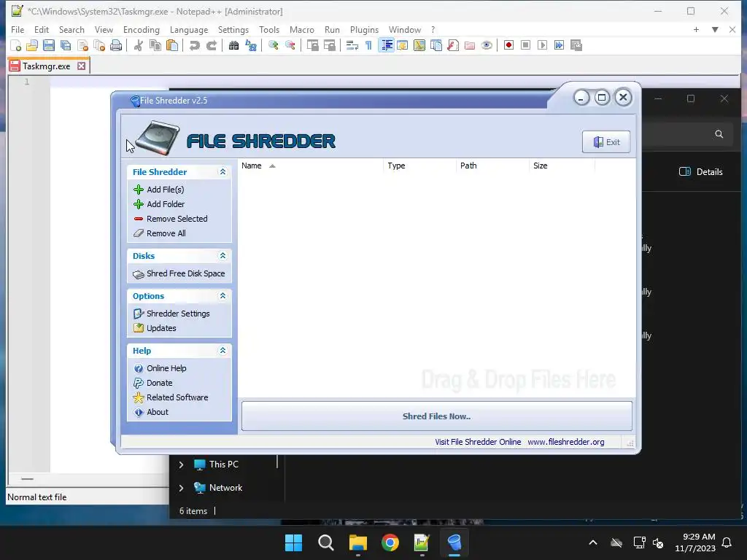Screen dimensions: 747x560
Task: Click Zoom Out magnifier in Notepad++
Action: pos(290,45)
